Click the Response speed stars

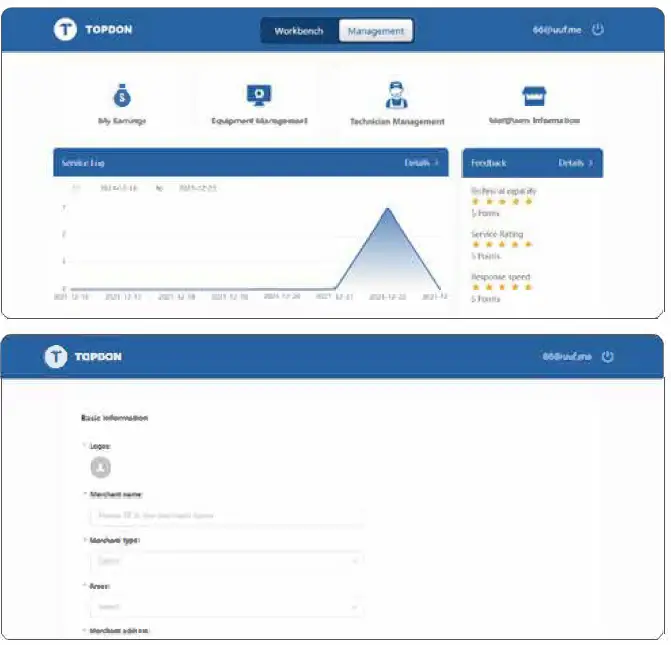tap(502, 287)
